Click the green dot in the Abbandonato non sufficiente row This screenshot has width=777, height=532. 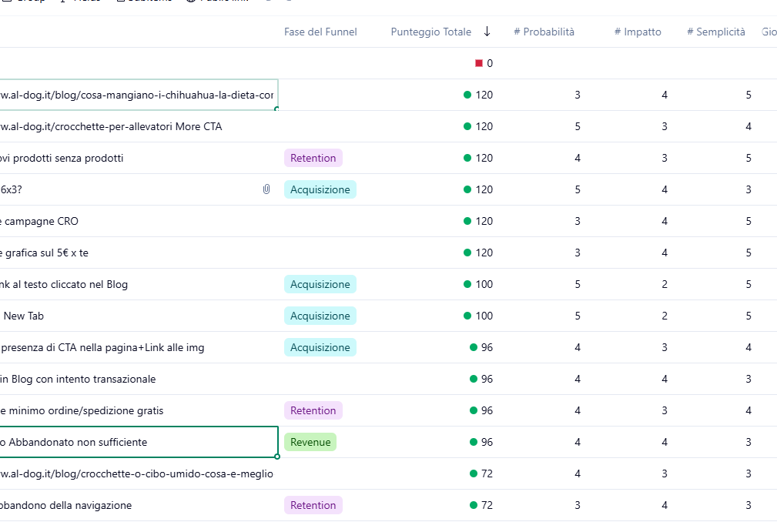point(474,442)
